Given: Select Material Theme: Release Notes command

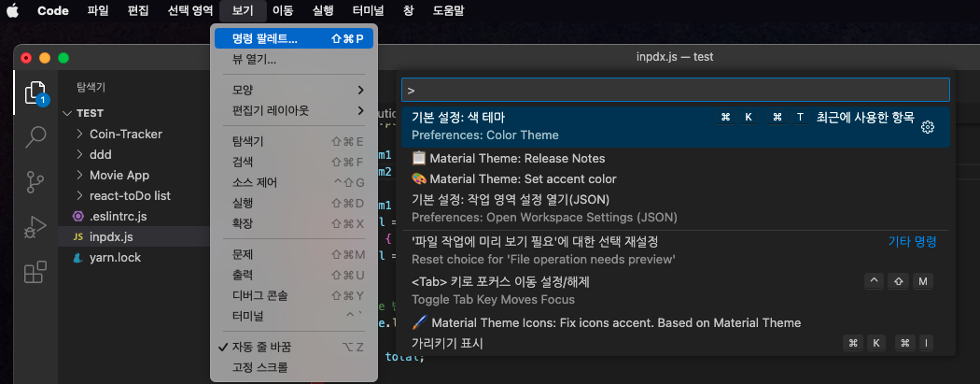Looking at the screenshot, I should pos(676,159).
